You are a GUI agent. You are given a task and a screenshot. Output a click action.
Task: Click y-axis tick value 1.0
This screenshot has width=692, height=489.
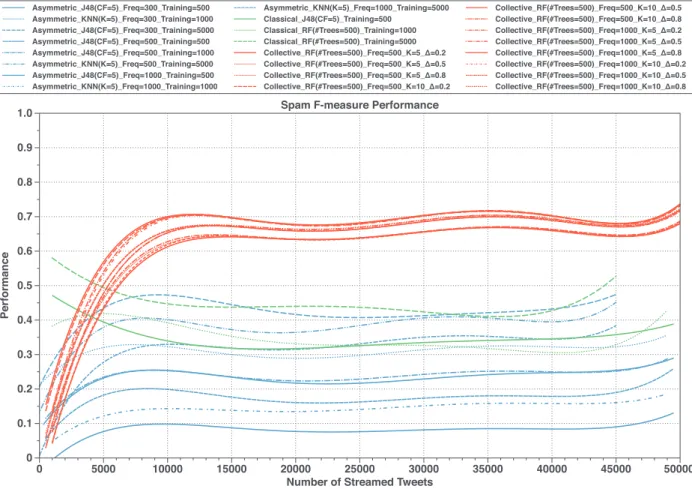(x=25, y=113)
